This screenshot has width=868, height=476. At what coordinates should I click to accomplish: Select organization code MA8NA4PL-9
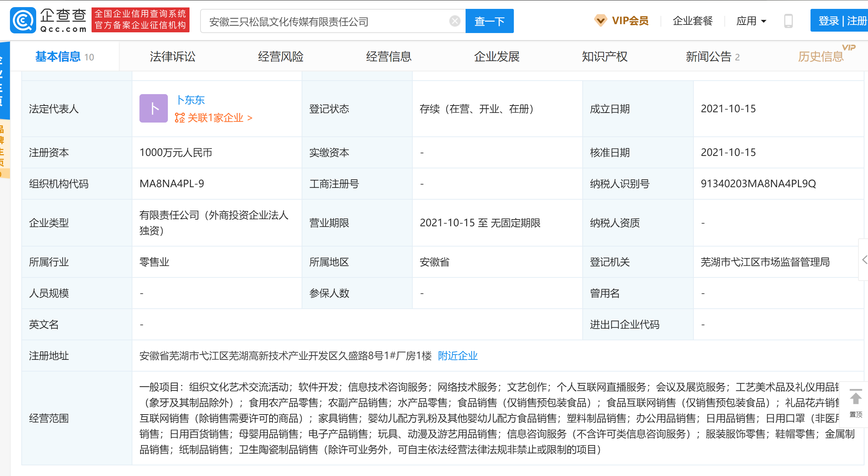[172, 184]
